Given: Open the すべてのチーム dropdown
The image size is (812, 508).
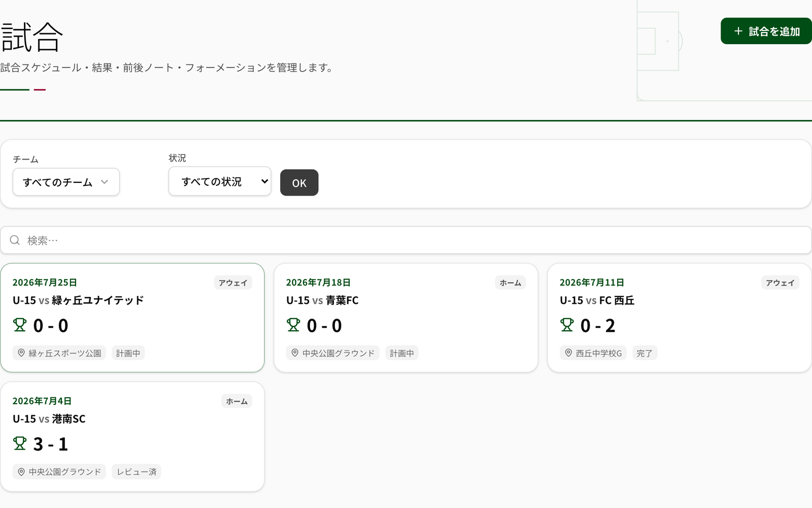Looking at the screenshot, I should coord(66,182).
